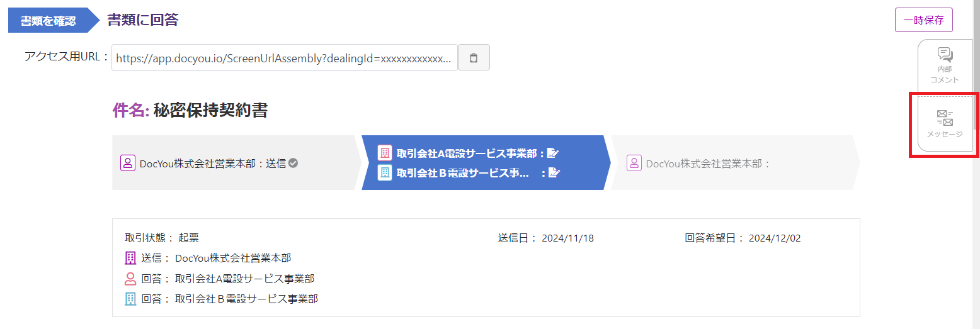This screenshot has height=329, width=980.
Task: Open the メッセージ envelope panel
Action: 945,123
